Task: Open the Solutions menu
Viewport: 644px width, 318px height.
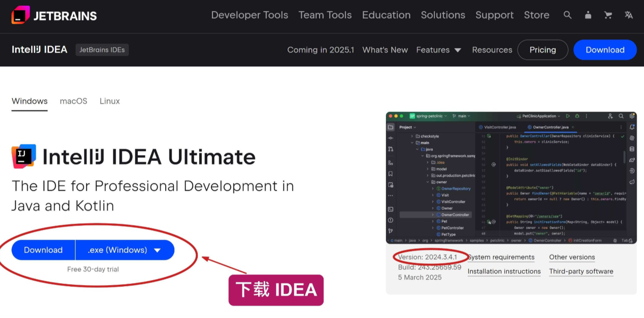Action: tap(443, 15)
